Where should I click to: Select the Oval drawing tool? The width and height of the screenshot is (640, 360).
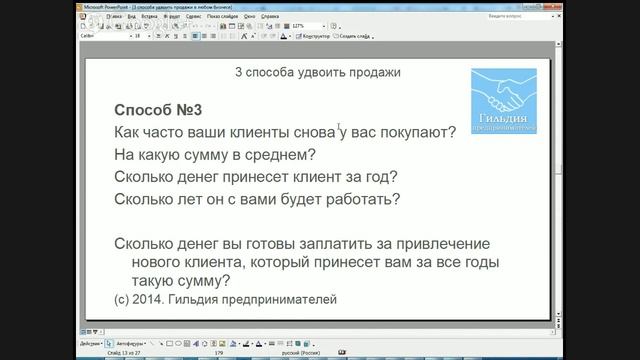(x=178, y=344)
